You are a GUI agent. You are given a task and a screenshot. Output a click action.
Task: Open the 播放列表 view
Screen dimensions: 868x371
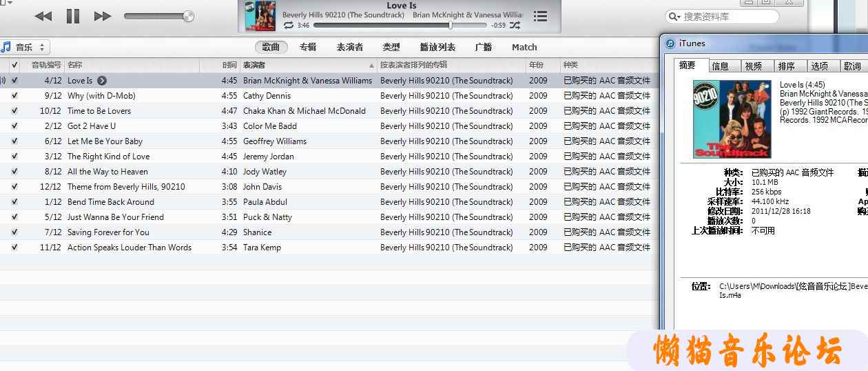coord(437,47)
